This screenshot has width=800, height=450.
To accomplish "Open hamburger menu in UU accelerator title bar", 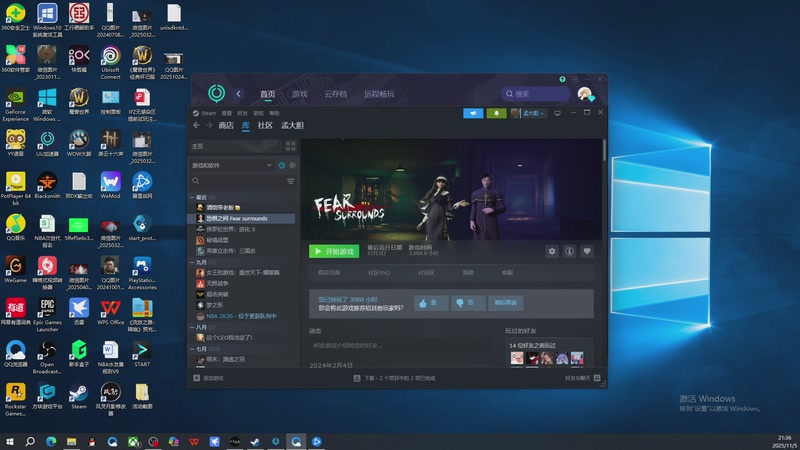I will click(x=575, y=79).
